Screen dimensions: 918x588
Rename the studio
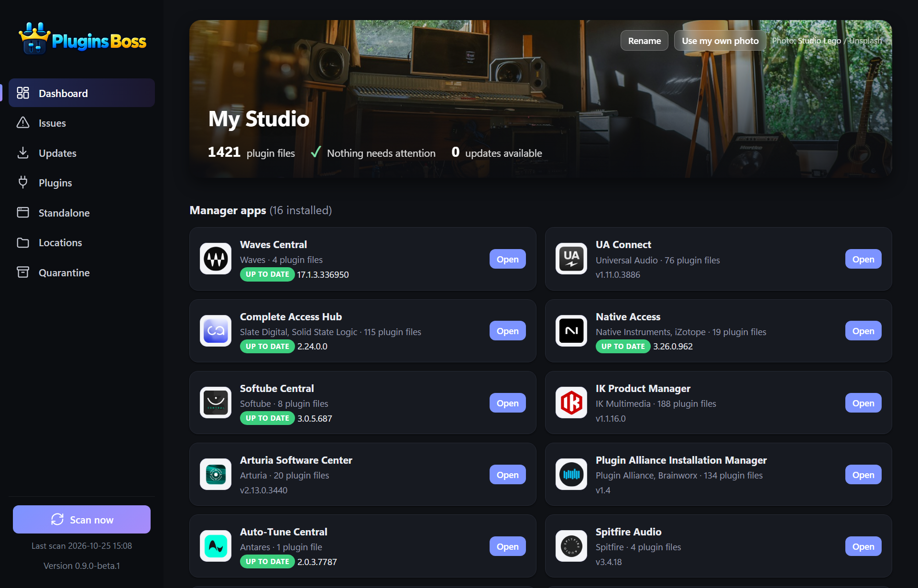[645, 41]
